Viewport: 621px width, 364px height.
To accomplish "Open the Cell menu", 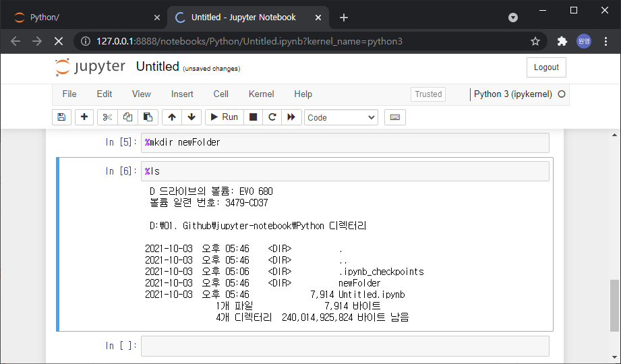I will (221, 94).
